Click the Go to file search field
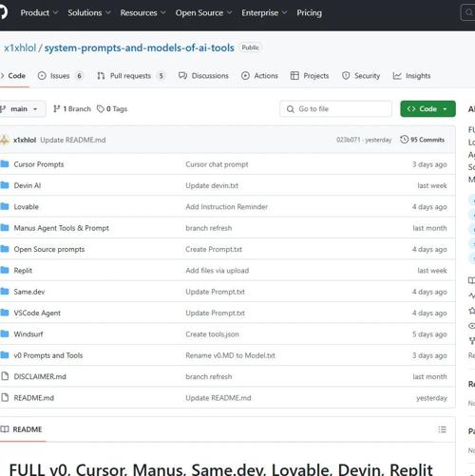Viewport: 475px width, 476px height. 335,109
